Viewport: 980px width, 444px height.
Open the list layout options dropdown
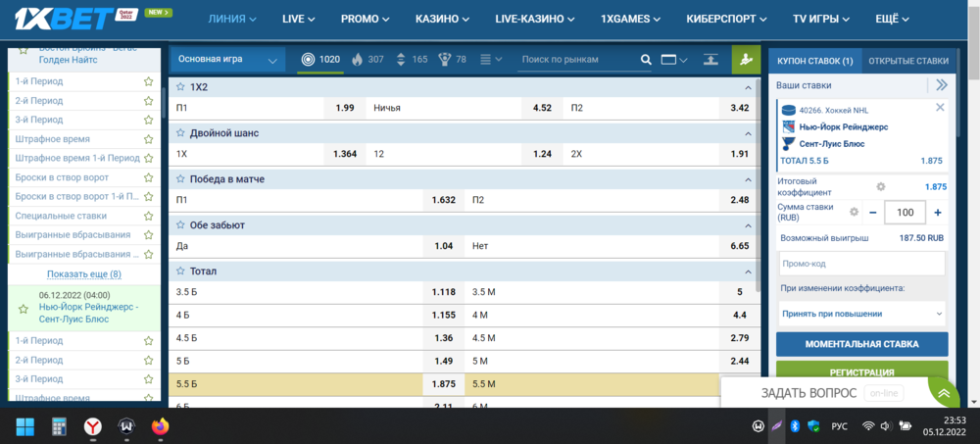[491, 60]
